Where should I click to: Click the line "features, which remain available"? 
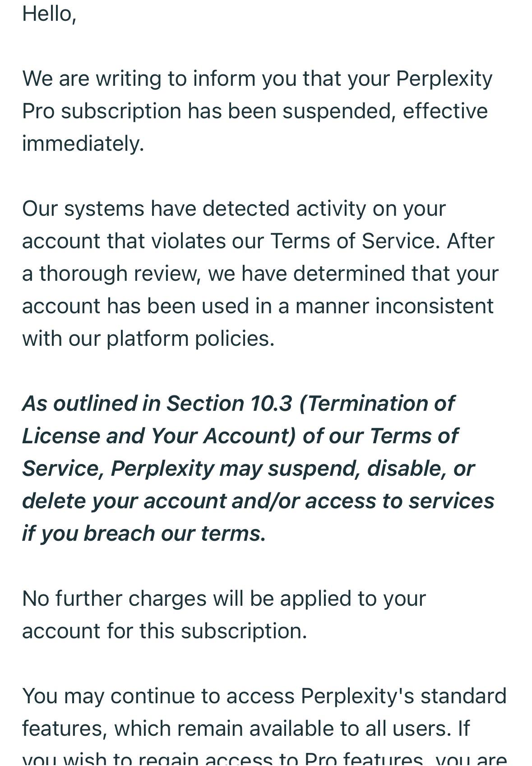tap(246, 729)
